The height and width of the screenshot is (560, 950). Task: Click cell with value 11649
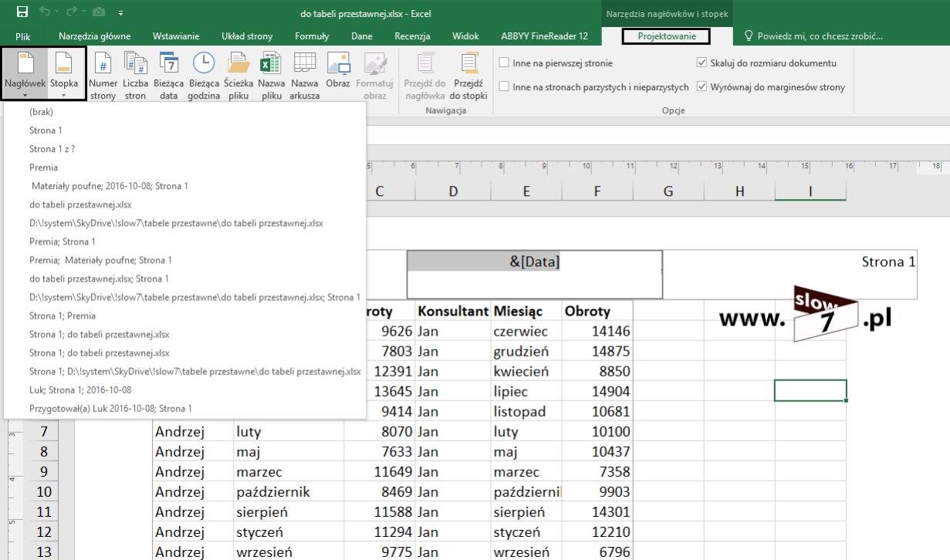point(379,471)
